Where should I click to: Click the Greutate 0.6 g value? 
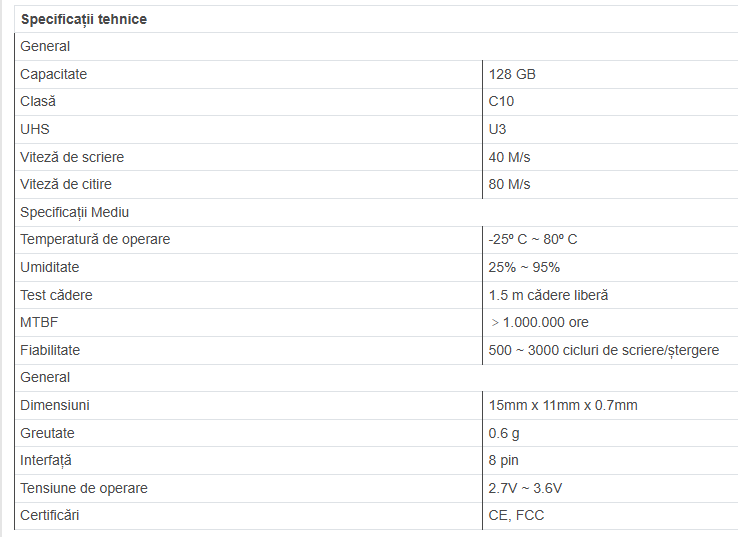pyautogui.click(x=504, y=433)
